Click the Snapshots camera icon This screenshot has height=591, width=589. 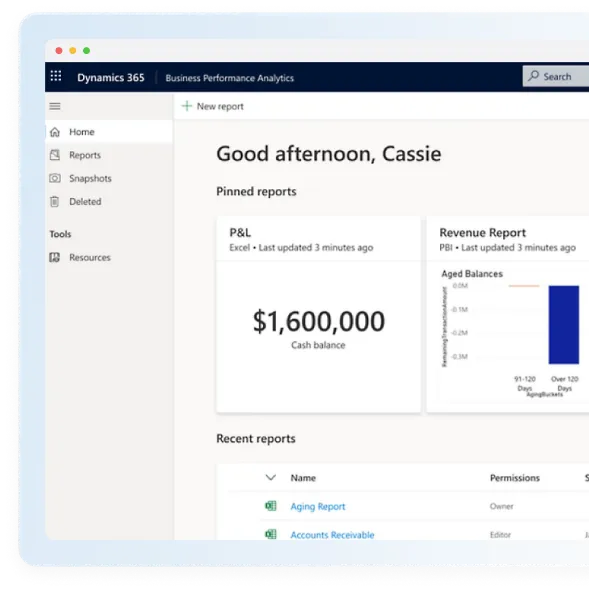coord(55,178)
